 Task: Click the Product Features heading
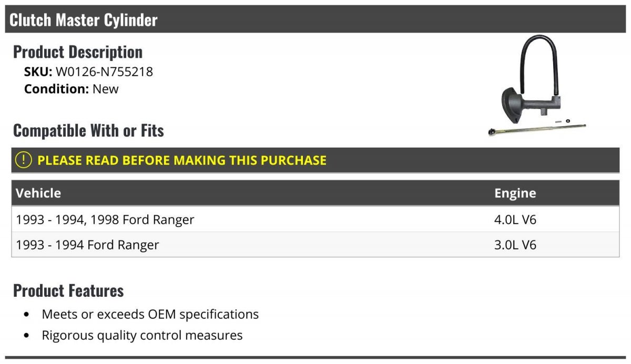coord(68,290)
